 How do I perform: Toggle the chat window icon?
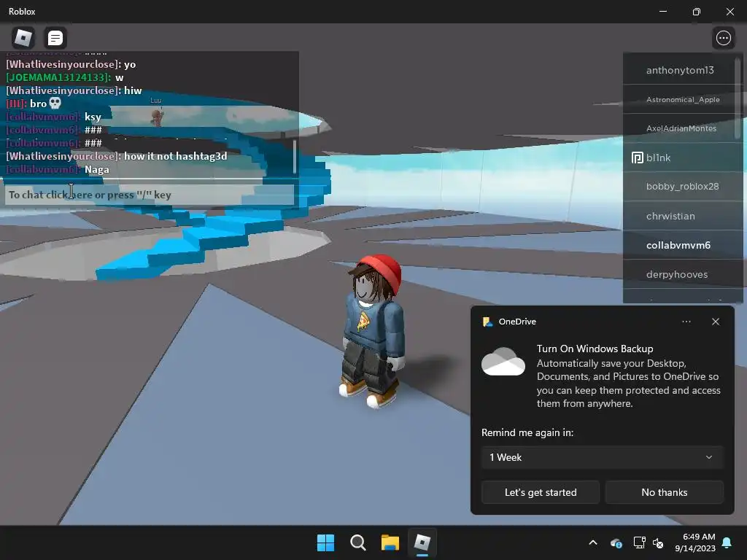55,38
